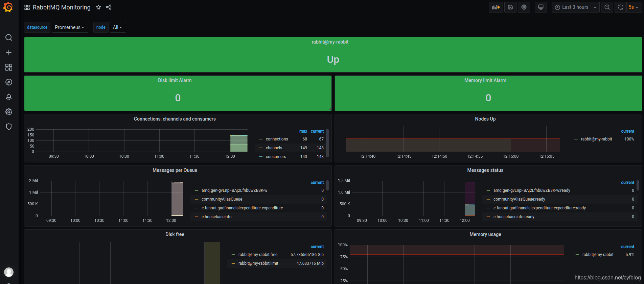
Task: Open the rabbit@my-rabbit status panel title
Action: click(x=330, y=42)
